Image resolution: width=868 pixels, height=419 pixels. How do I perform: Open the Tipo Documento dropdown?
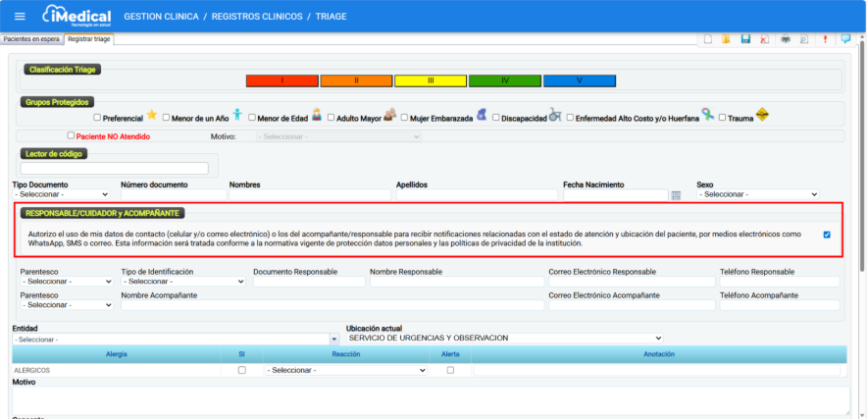click(x=63, y=195)
